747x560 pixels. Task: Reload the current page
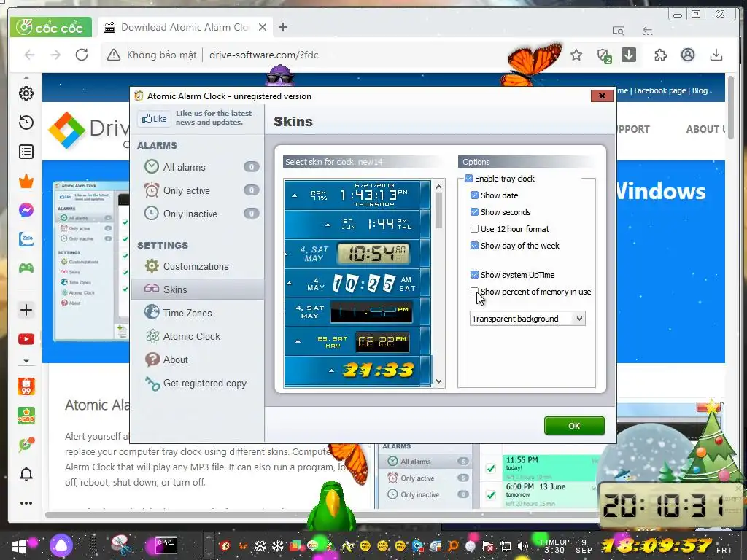click(82, 55)
